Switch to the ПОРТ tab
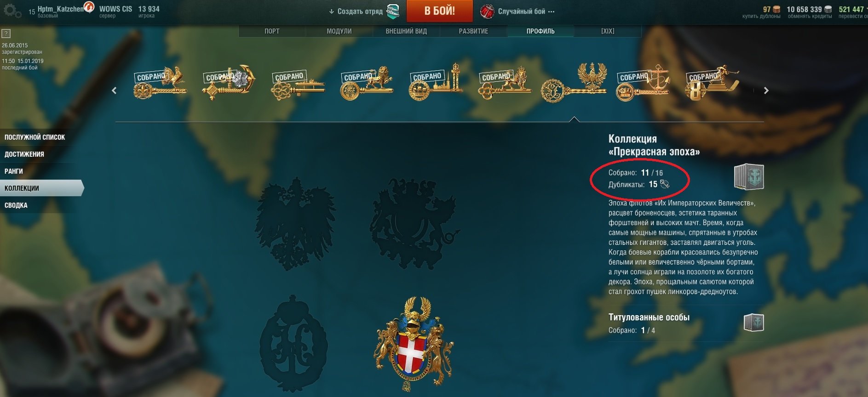Image resolution: width=868 pixels, height=397 pixels. coord(272,31)
